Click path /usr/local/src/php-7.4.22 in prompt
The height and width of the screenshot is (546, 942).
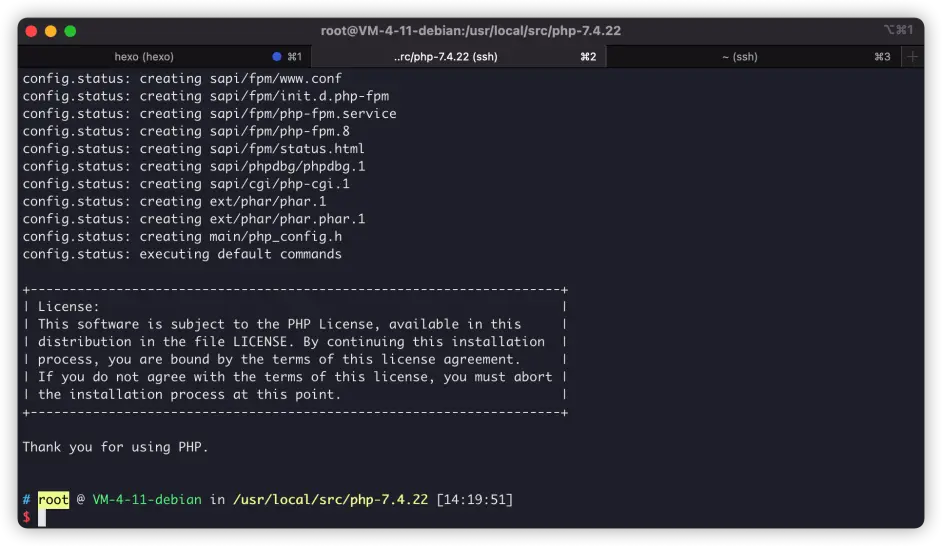(x=330, y=499)
